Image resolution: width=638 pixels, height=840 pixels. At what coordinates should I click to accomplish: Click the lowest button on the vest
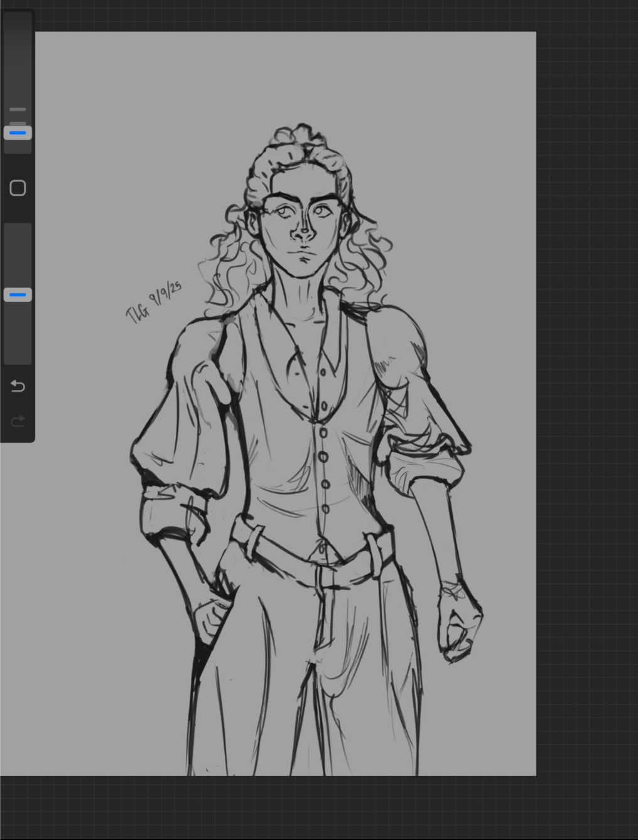(x=325, y=509)
